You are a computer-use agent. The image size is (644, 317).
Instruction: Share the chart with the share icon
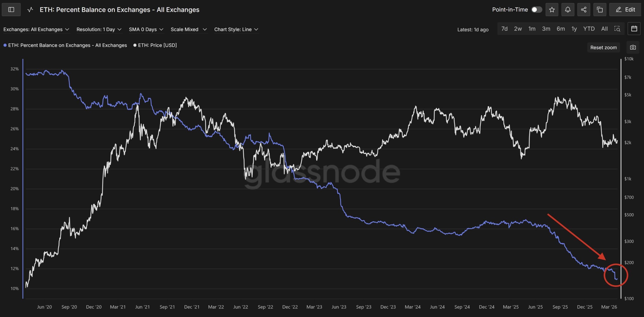(584, 10)
